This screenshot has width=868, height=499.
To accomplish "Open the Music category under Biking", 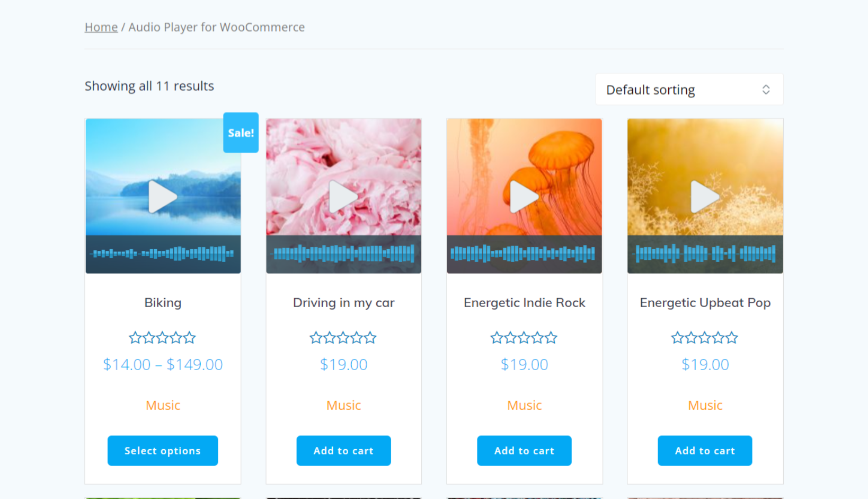I will 163,405.
